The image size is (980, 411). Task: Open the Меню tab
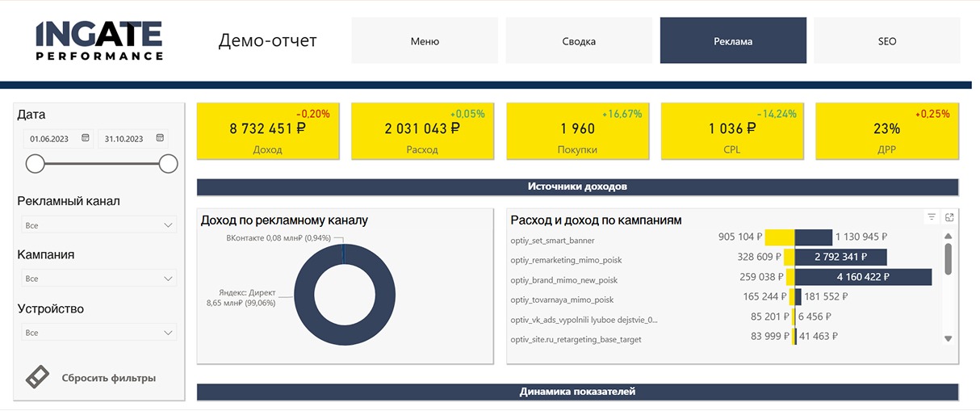click(x=425, y=41)
